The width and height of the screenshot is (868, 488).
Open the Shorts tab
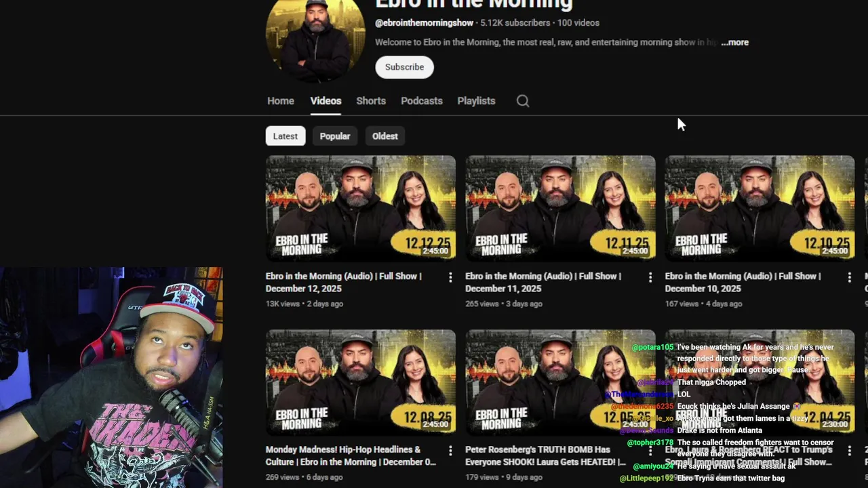pos(371,101)
